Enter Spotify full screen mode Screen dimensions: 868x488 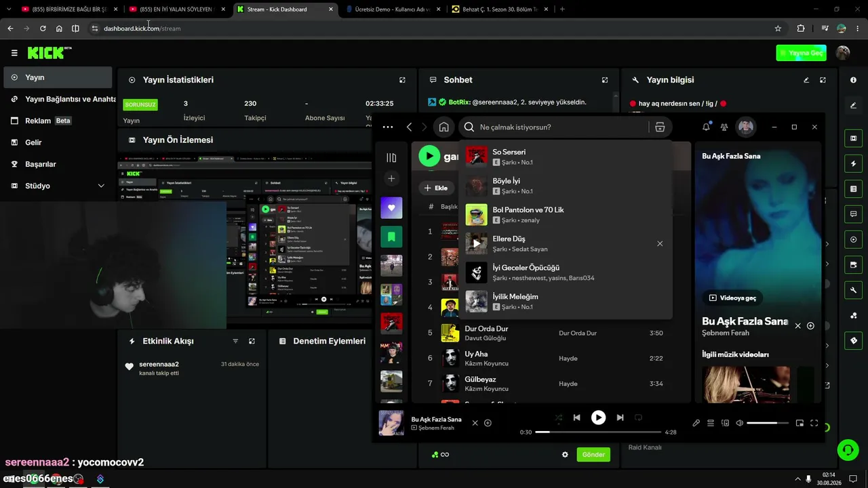click(x=814, y=423)
